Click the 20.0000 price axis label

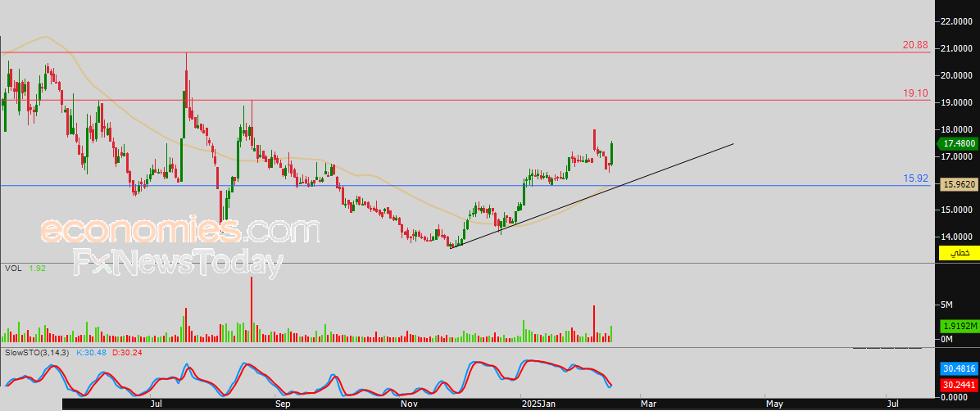(956, 75)
